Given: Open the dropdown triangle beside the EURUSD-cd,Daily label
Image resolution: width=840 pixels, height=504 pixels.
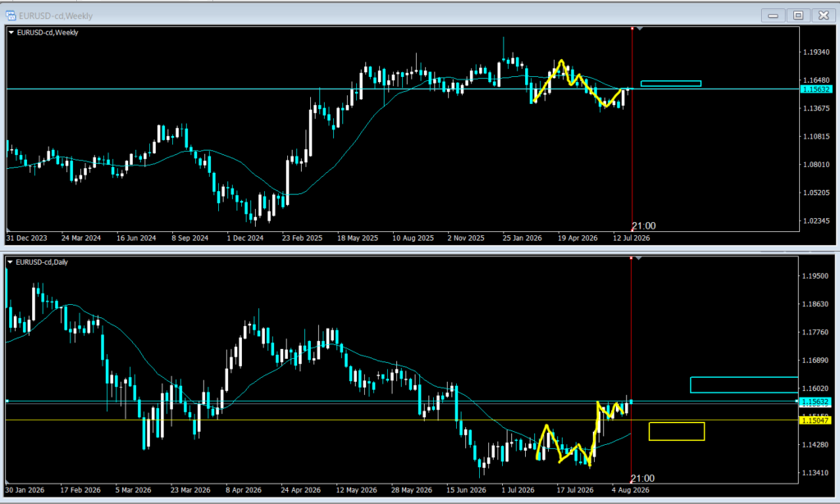Looking at the screenshot, I should (x=10, y=262).
